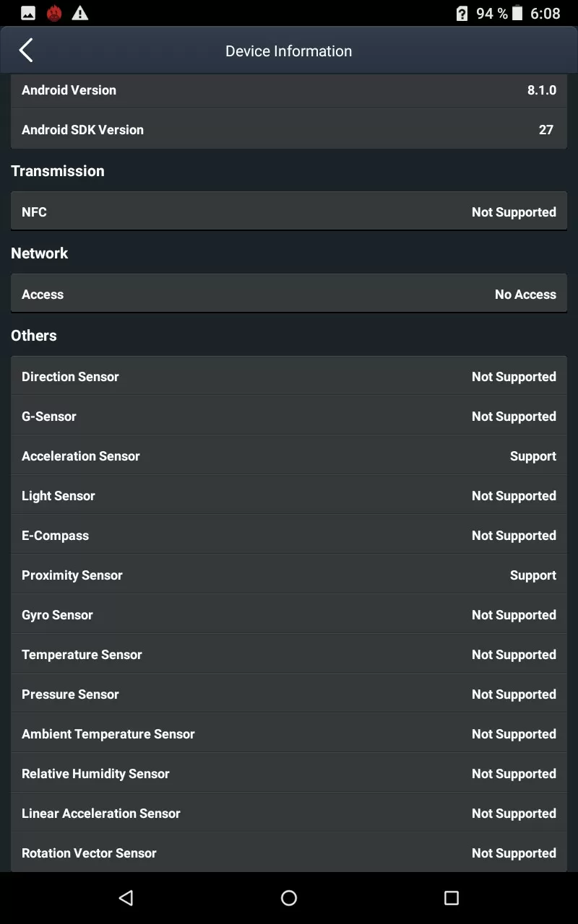Tap the Proximity Sensor row

289,575
